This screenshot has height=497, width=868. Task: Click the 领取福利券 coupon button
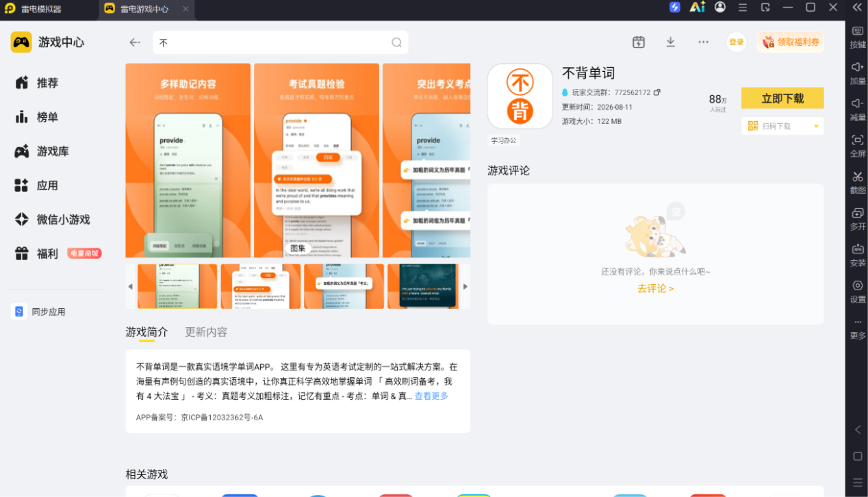tap(791, 42)
